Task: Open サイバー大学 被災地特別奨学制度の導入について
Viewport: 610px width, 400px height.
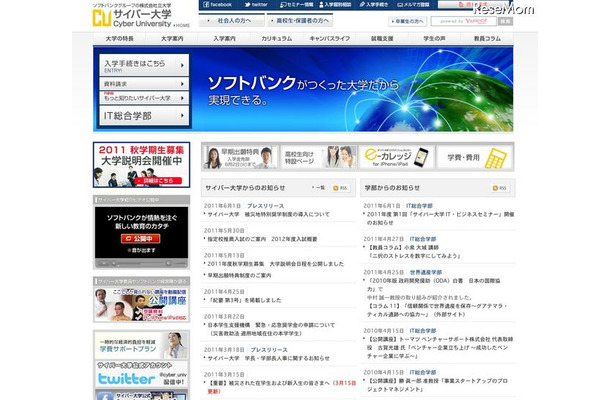Action: click(x=268, y=214)
